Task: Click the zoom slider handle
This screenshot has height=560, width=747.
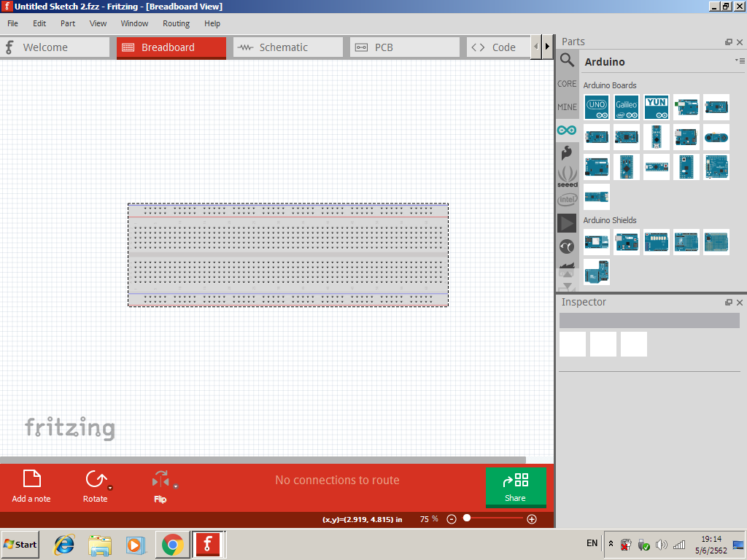Action: 467,518
